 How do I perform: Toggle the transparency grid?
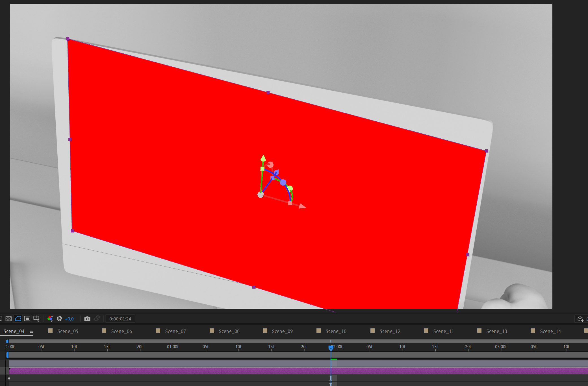pyautogui.click(x=8, y=319)
